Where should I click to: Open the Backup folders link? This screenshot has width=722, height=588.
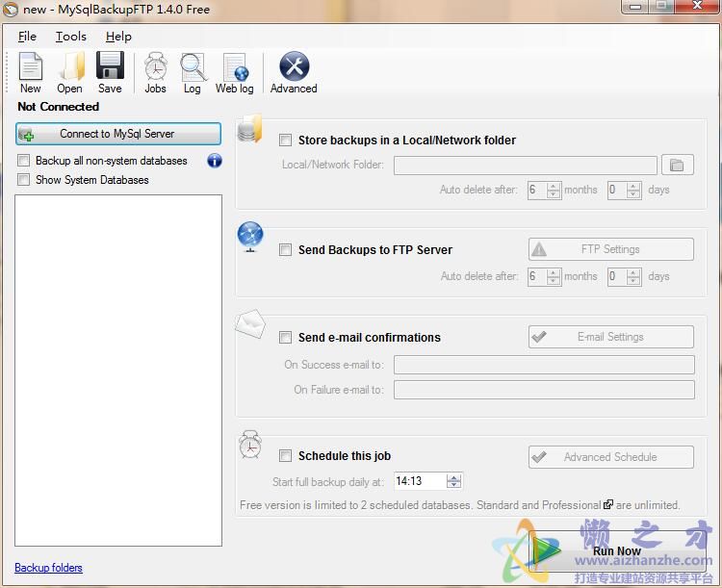pos(48,568)
